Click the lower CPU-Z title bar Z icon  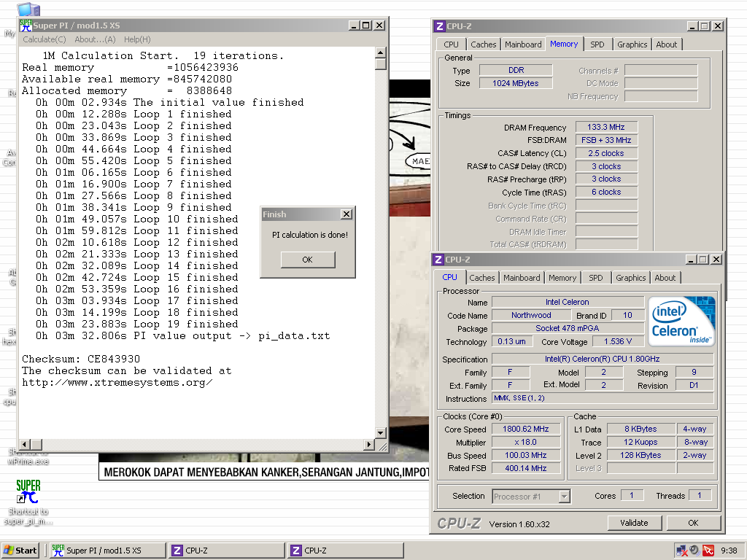438,260
